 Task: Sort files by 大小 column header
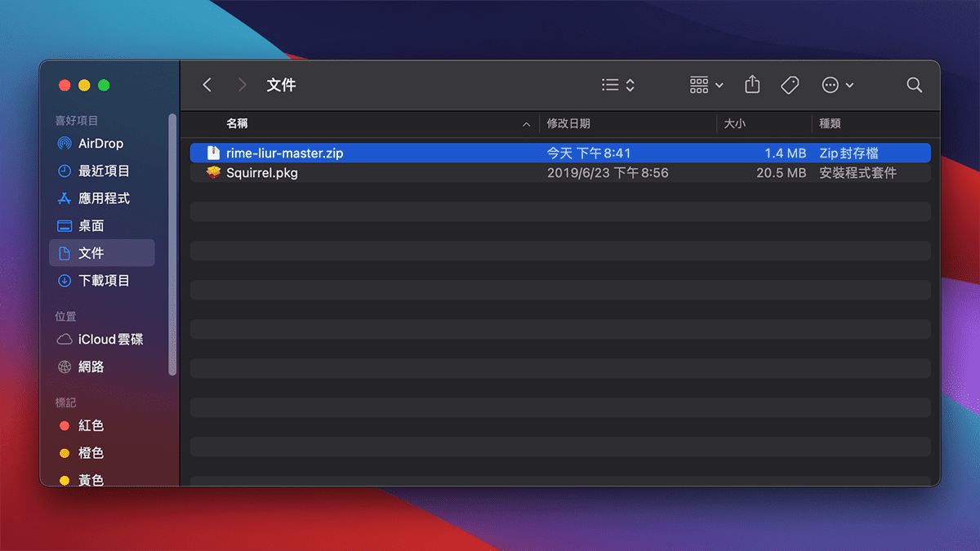734,124
